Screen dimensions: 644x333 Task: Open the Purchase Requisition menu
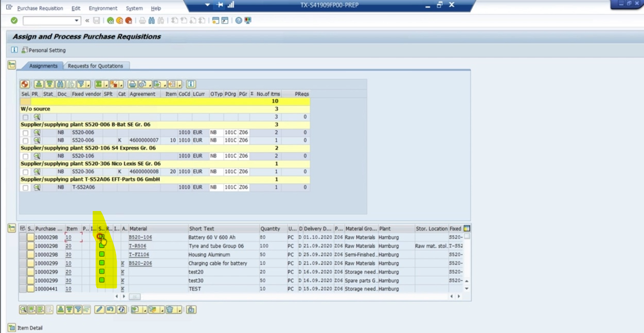point(40,8)
